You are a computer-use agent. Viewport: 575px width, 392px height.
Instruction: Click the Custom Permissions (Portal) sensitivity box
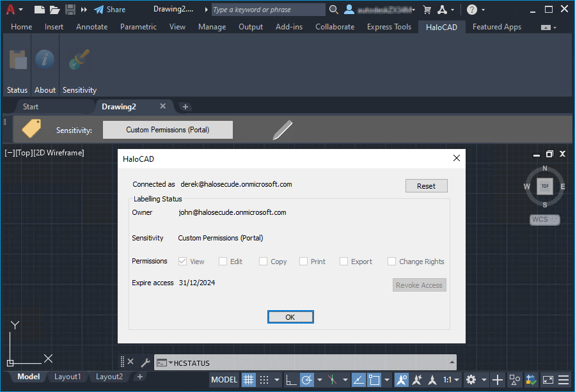[x=168, y=130]
